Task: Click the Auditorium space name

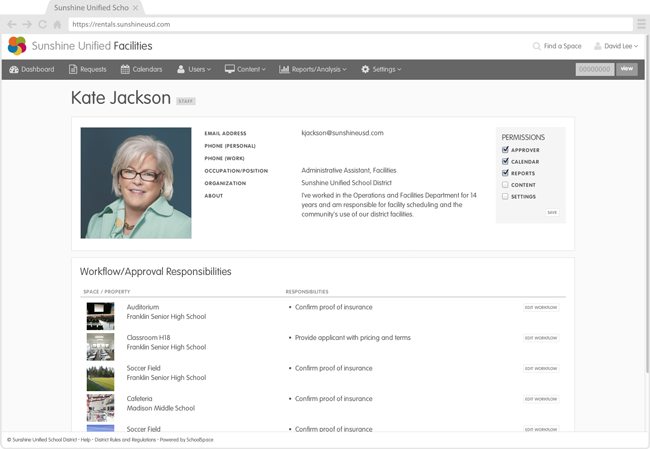Action: click(x=143, y=307)
